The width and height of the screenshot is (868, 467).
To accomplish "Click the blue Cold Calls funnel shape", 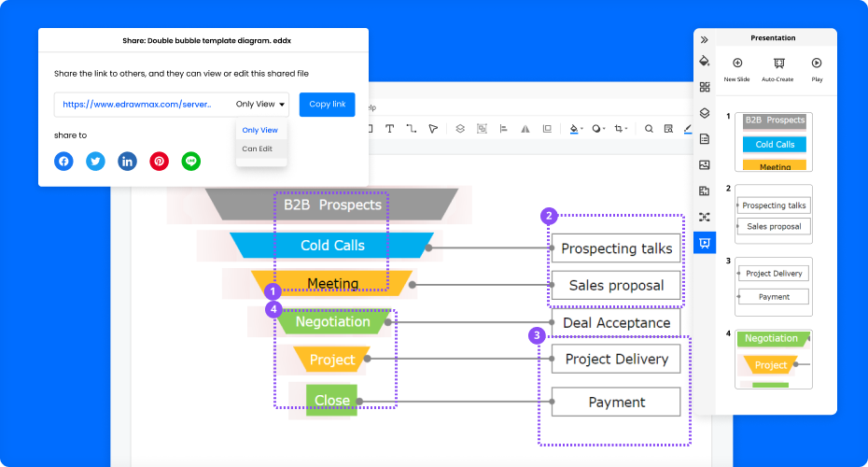I will pos(332,246).
